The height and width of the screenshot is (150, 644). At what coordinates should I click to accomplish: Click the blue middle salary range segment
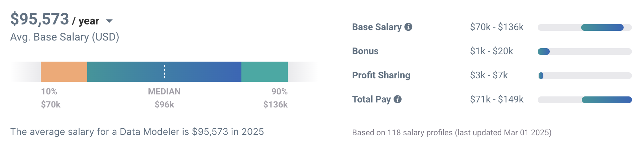pyautogui.click(x=201, y=72)
